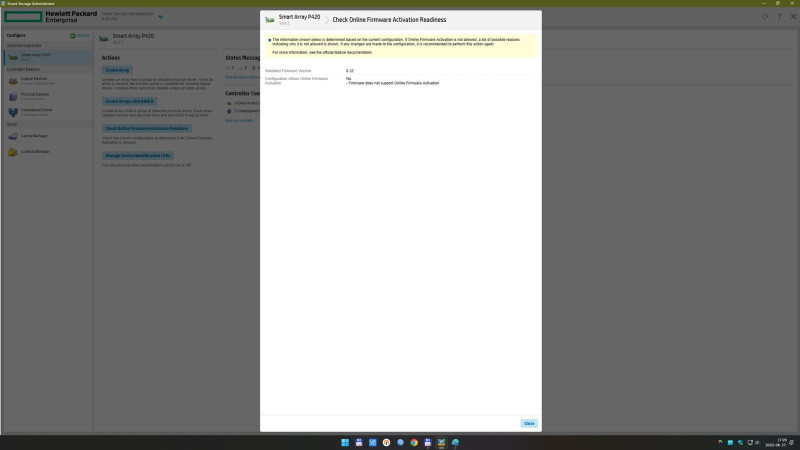800x450 pixels.
Task: Click the globe icon in taskbar
Action: click(455, 442)
